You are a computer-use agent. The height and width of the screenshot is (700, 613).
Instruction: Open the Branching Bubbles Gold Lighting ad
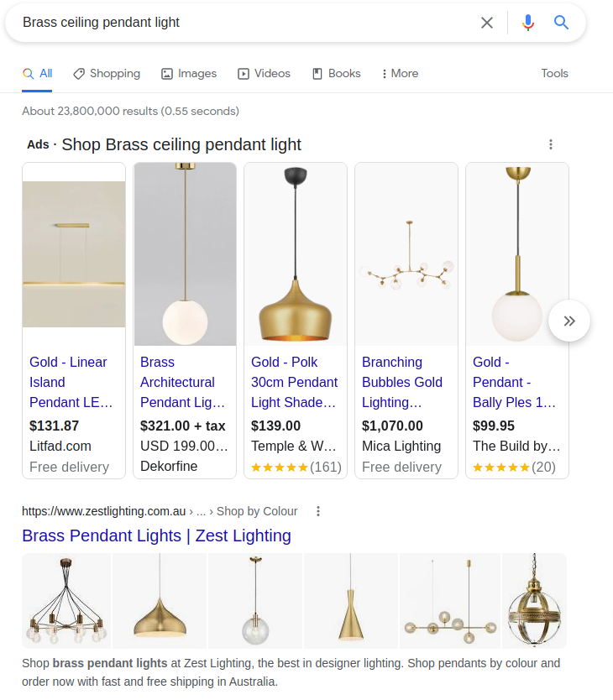[x=402, y=382]
